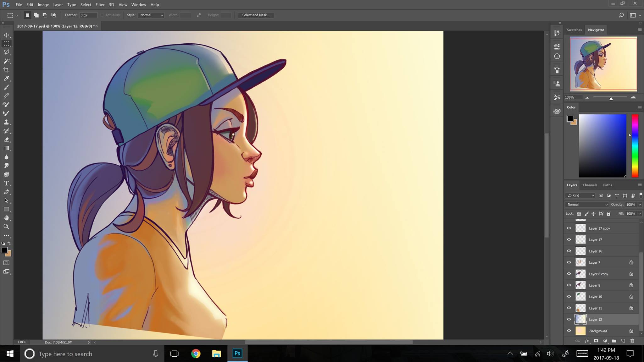Open the Creative Cloud Libraries panel icon

coord(557,111)
